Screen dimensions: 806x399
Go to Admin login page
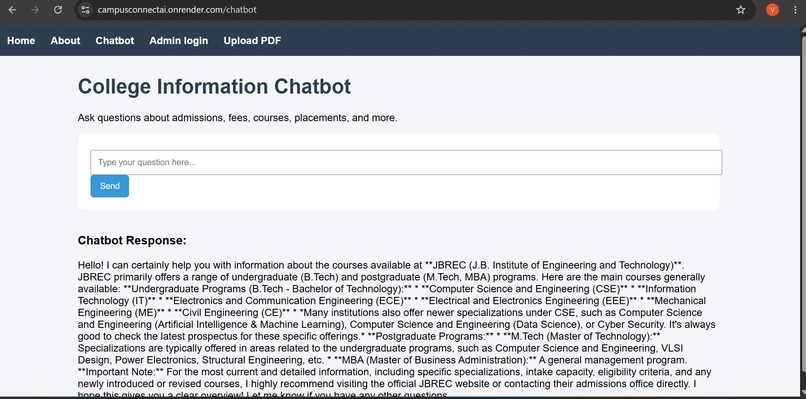[x=179, y=41]
